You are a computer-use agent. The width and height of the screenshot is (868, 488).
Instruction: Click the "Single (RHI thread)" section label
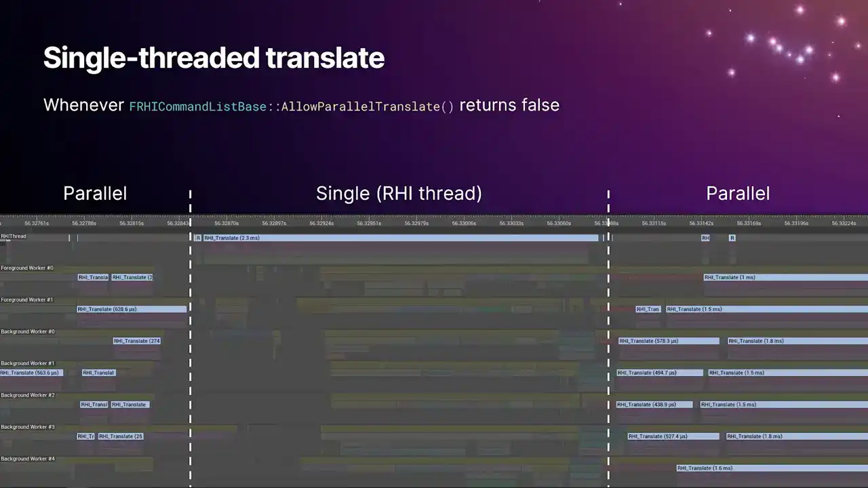pos(399,194)
